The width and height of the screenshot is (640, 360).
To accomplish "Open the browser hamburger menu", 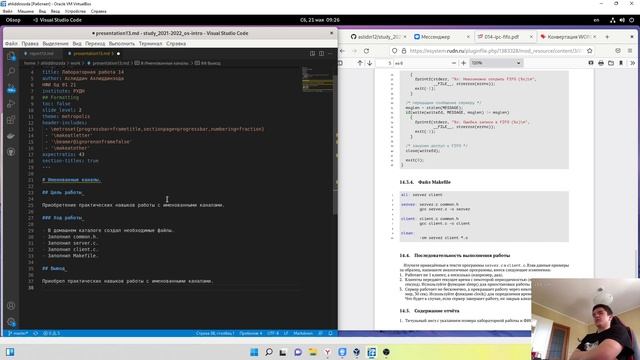I will click(x=630, y=51).
